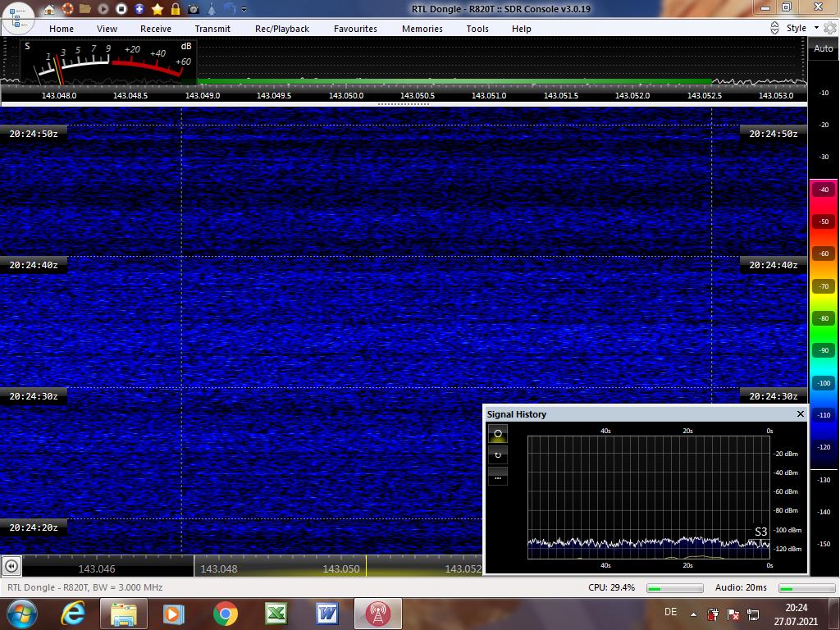840x630 pixels.
Task: Open the SDR Console application menu orb
Action: (x=18, y=17)
